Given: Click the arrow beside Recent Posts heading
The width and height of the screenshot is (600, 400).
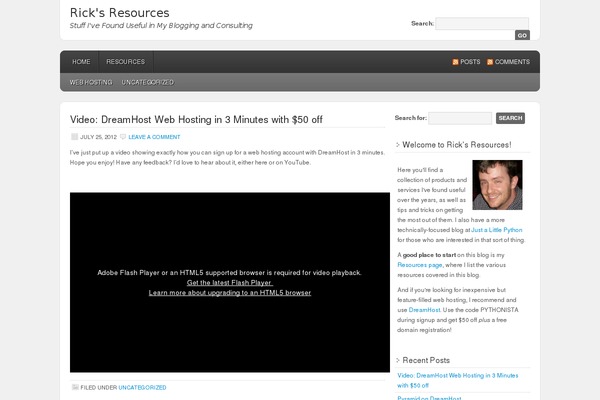Looking at the screenshot, I should tap(398, 360).
